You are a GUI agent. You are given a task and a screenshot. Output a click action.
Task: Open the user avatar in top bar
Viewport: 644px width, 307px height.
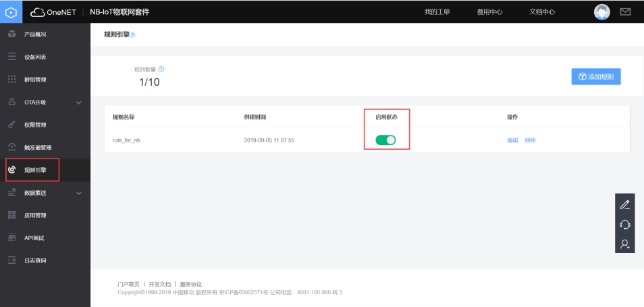pos(601,12)
